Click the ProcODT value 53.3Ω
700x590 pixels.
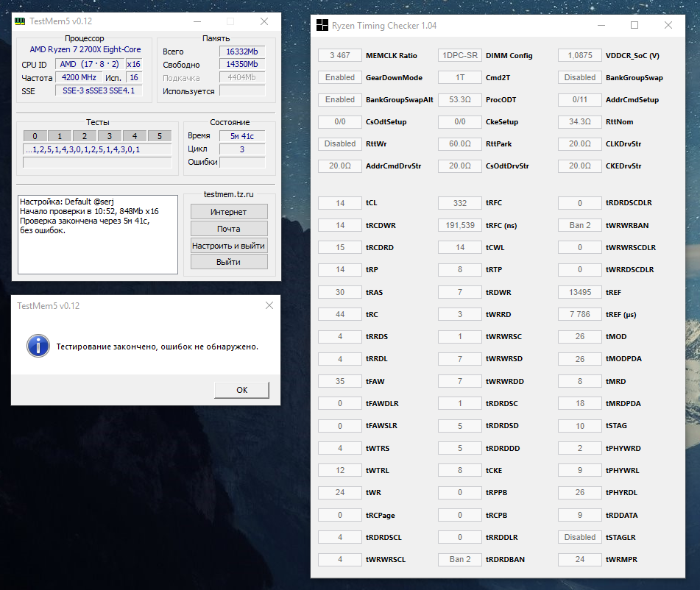pyautogui.click(x=460, y=99)
